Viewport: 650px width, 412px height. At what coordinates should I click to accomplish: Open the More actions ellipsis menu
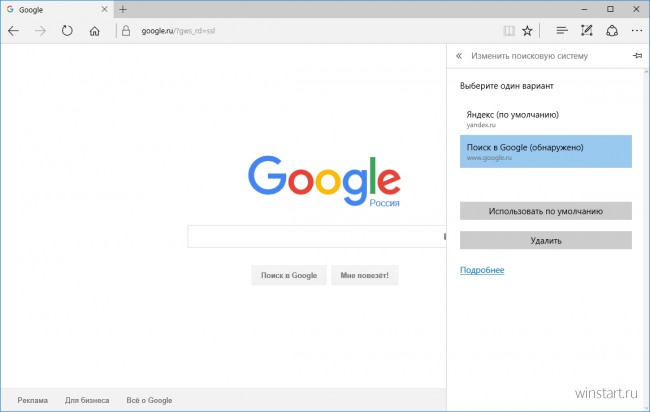(637, 31)
